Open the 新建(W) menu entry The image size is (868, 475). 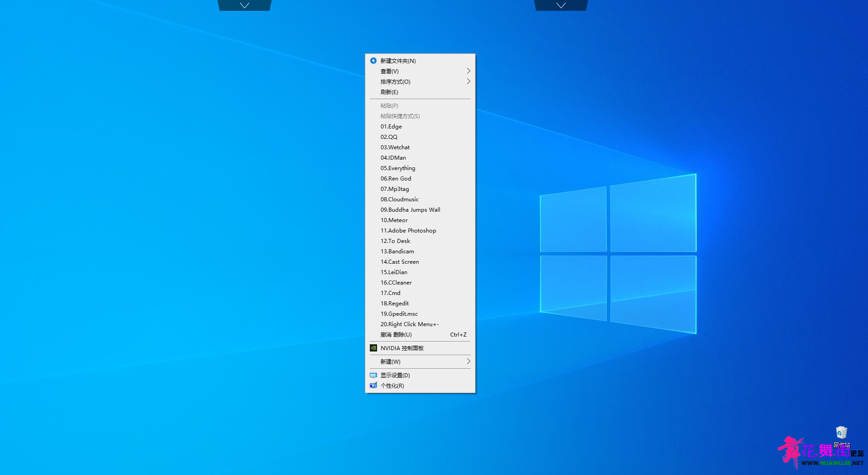pyautogui.click(x=420, y=361)
